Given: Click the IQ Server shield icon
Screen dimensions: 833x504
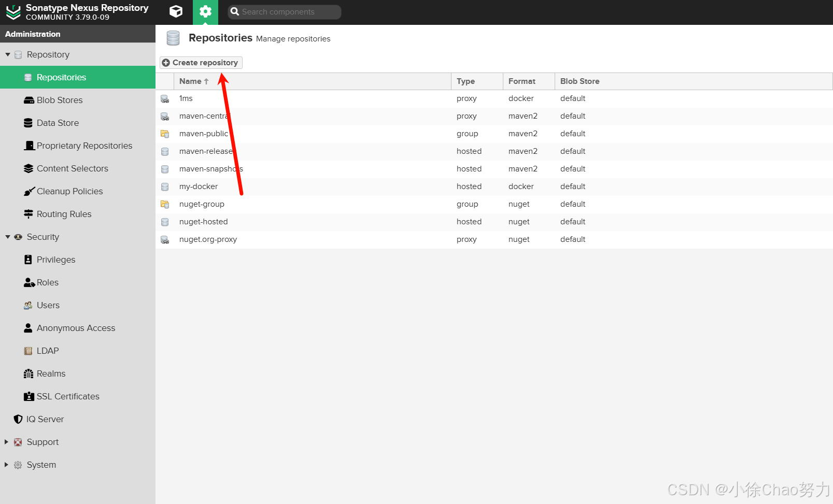Looking at the screenshot, I should pyautogui.click(x=18, y=419).
